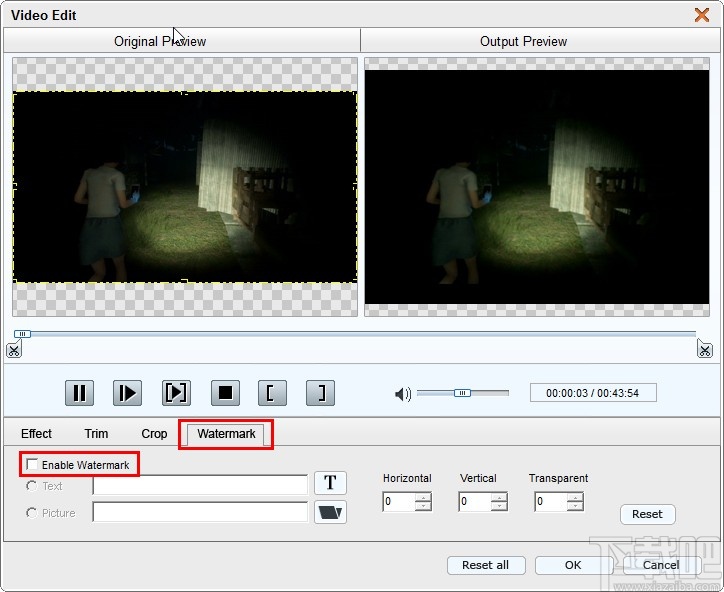Open text font settings T icon
The image size is (724, 592).
330,484
